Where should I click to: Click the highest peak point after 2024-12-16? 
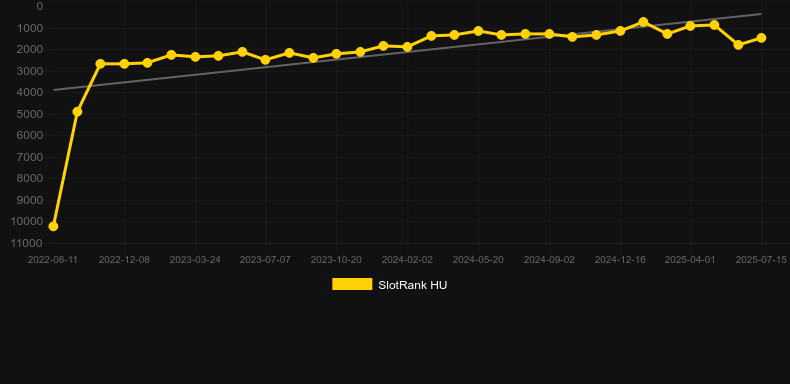pyautogui.click(x=643, y=22)
